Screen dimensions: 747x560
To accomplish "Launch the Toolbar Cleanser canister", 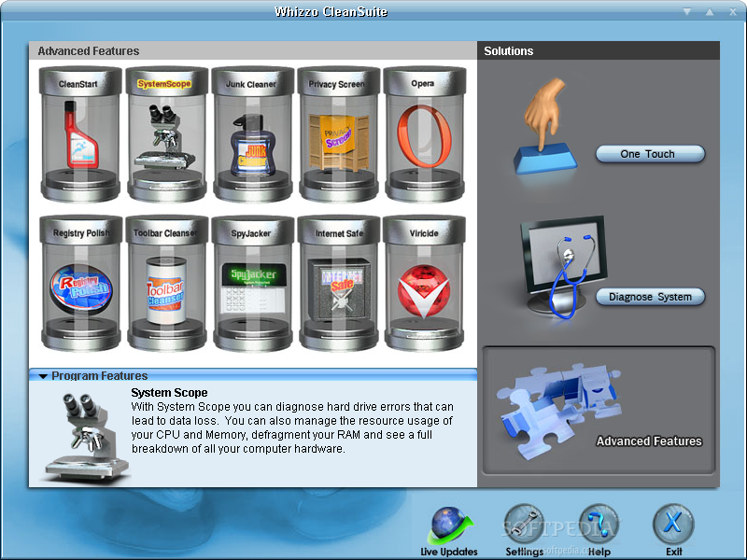I will tap(167, 284).
